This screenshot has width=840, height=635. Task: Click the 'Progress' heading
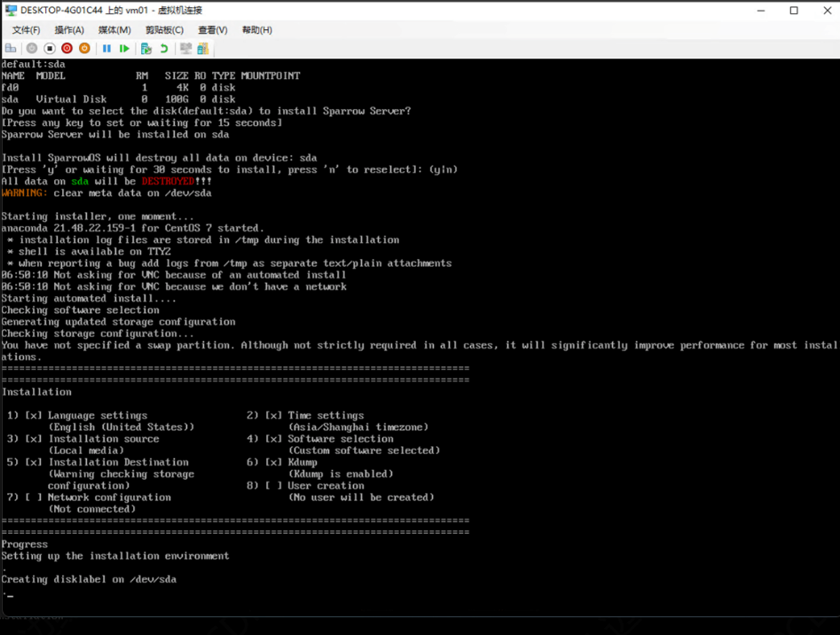click(x=25, y=545)
